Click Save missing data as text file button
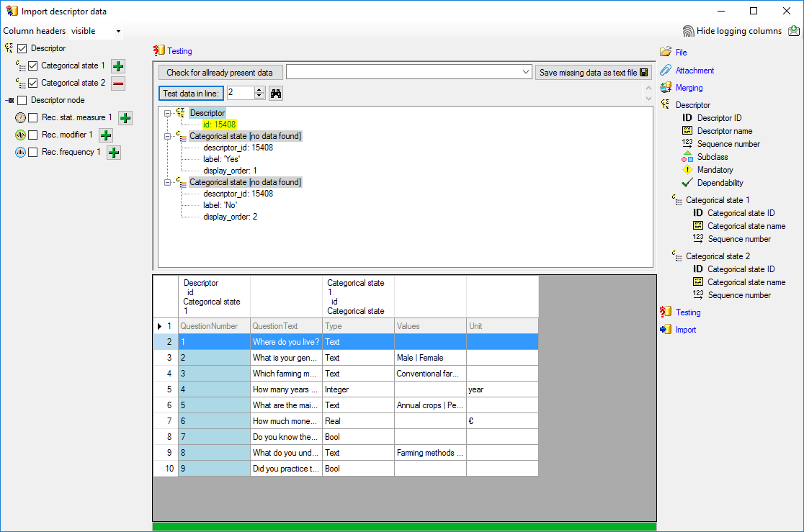 pyautogui.click(x=594, y=73)
